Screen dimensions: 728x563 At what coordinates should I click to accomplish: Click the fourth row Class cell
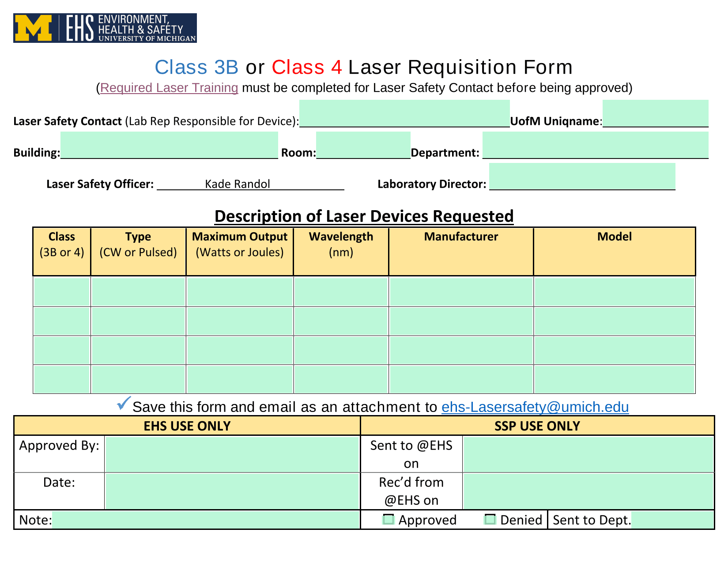point(62,379)
